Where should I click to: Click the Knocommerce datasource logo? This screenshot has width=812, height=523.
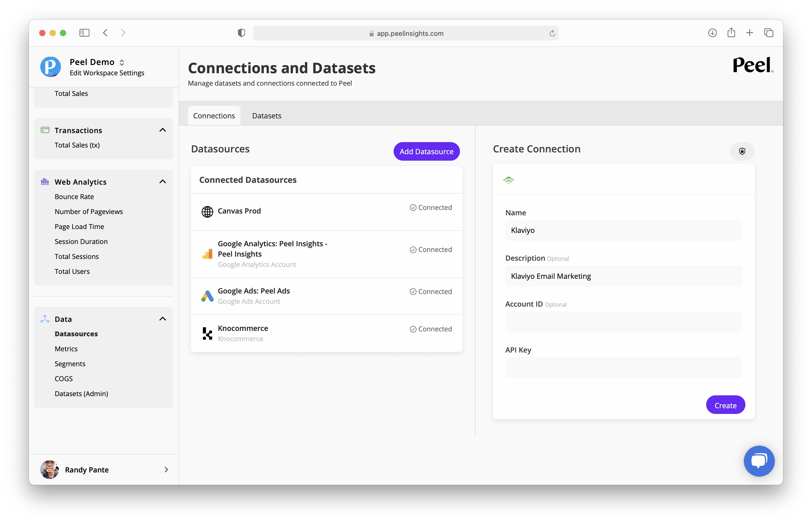[207, 333]
